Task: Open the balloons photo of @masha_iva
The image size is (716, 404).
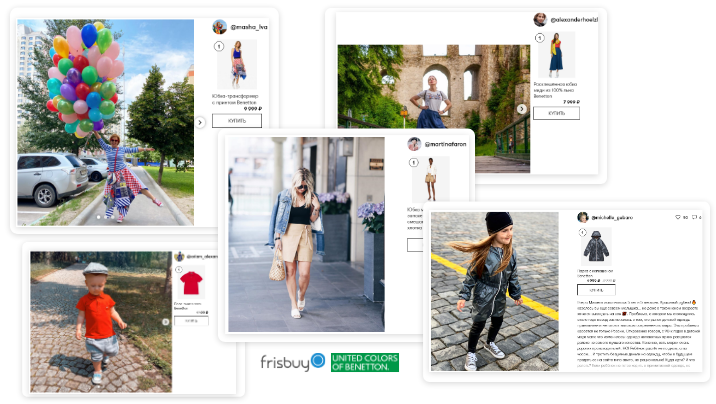Action: point(105,122)
